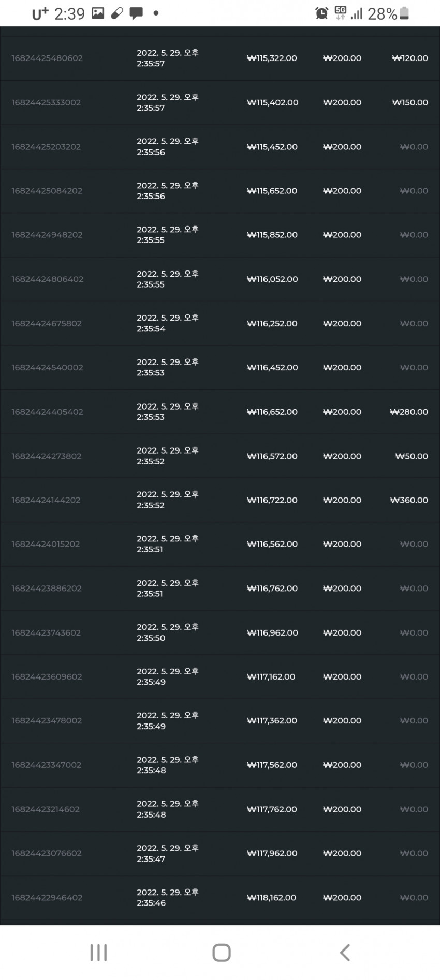Select bet ID 16824425480602 row
Image resolution: width=440 pixels, height=980 pixels.
point(220,58)
